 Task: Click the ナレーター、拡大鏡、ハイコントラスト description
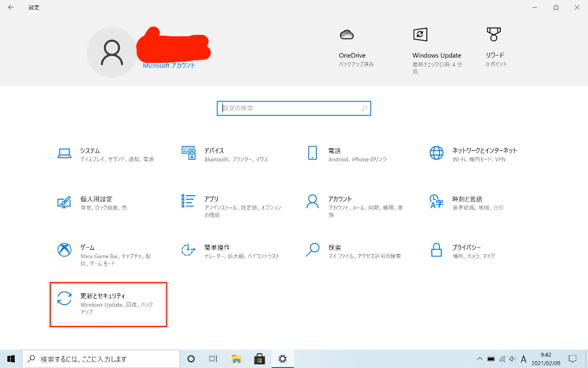point(242,257)
